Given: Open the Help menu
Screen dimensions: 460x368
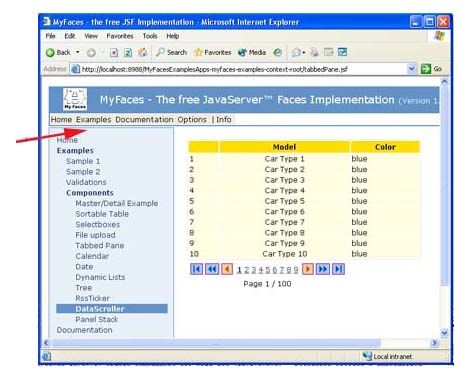Looking at the screenshot, I should pyautogui.click(x=173, y=36).
